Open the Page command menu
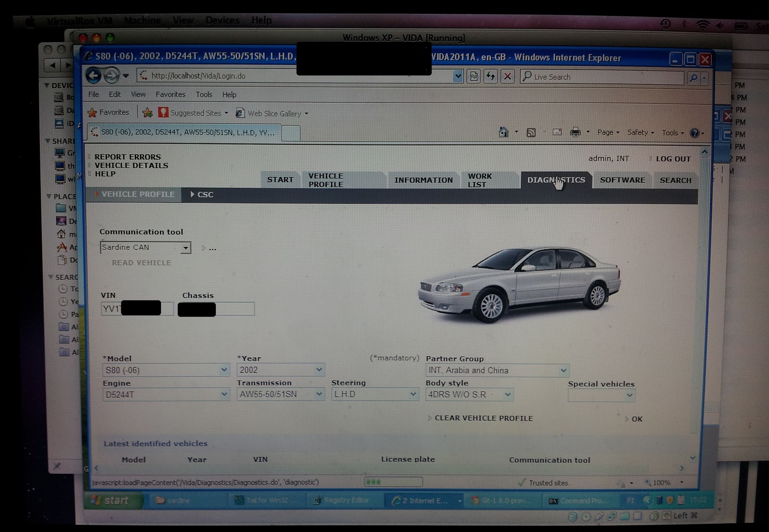Viewport: 769px width, 532px height. [x=608, y=132]
